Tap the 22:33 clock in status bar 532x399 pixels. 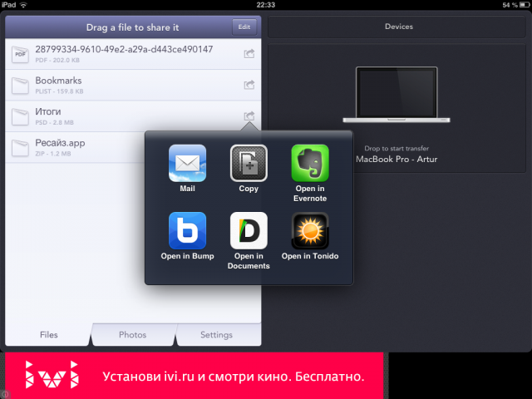(266, 5)
